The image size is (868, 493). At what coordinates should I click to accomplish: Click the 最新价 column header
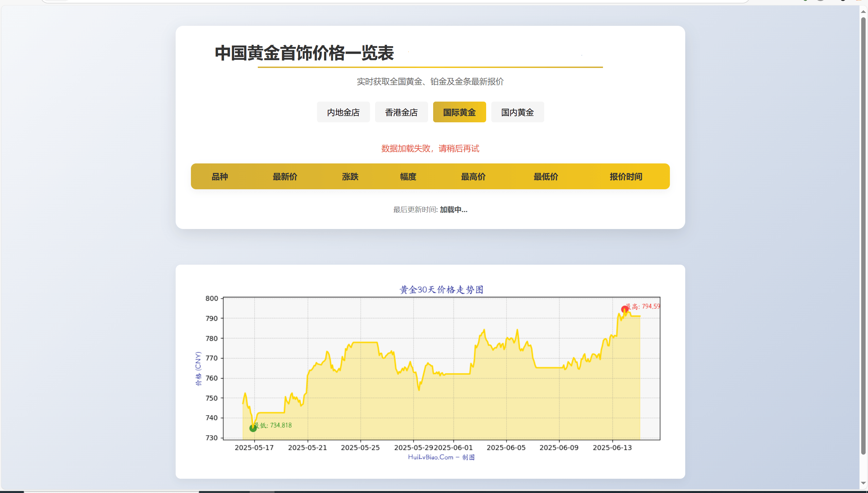285,176
